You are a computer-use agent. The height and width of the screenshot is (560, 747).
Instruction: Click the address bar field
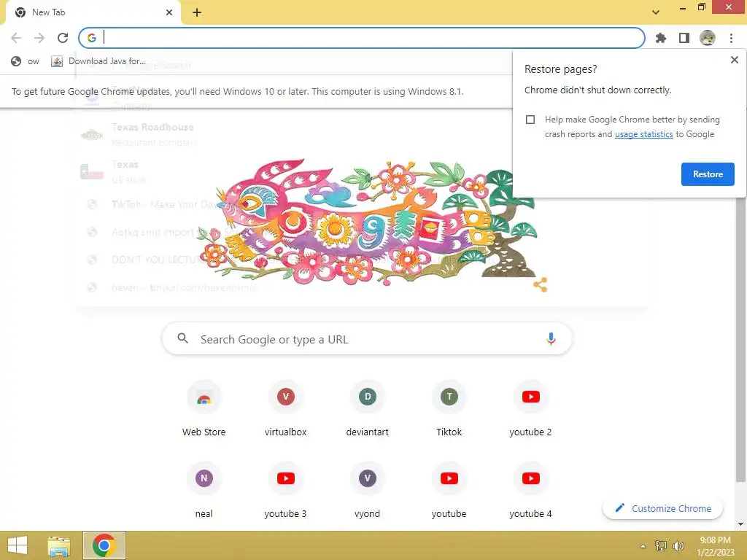click(362, 38)
